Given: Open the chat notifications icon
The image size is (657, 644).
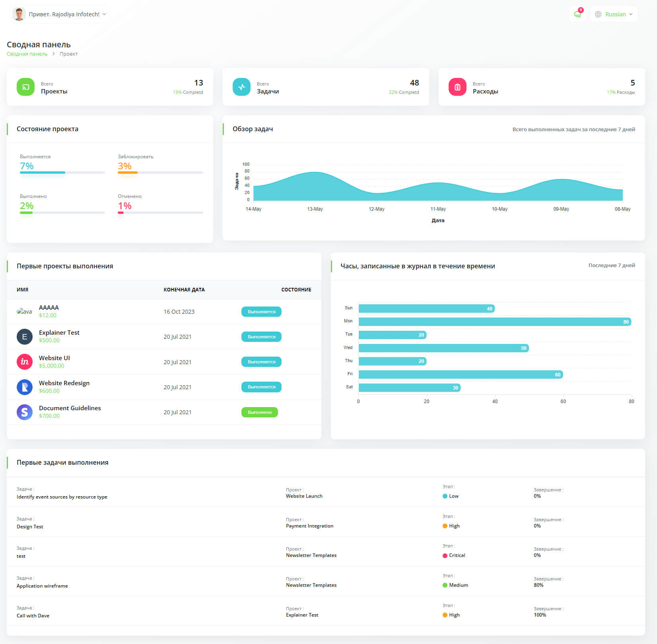Looking at the screenshot, I should click(x=577, y=14).
